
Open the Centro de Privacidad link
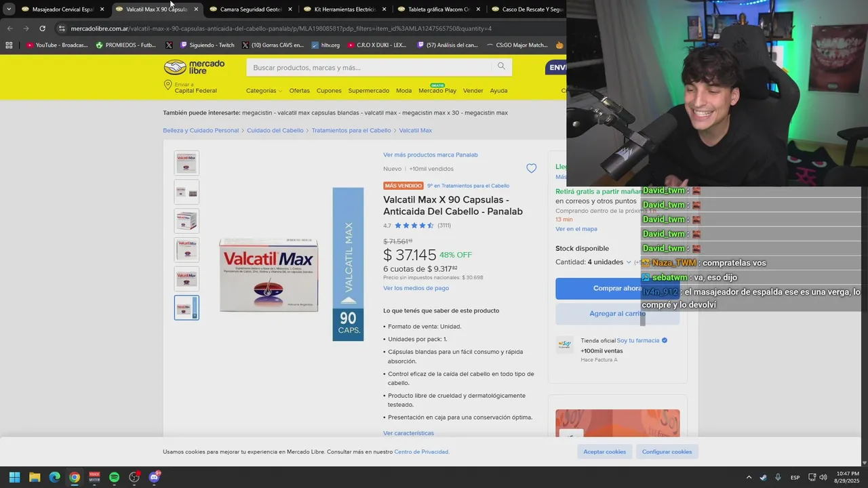click(421, 451)
